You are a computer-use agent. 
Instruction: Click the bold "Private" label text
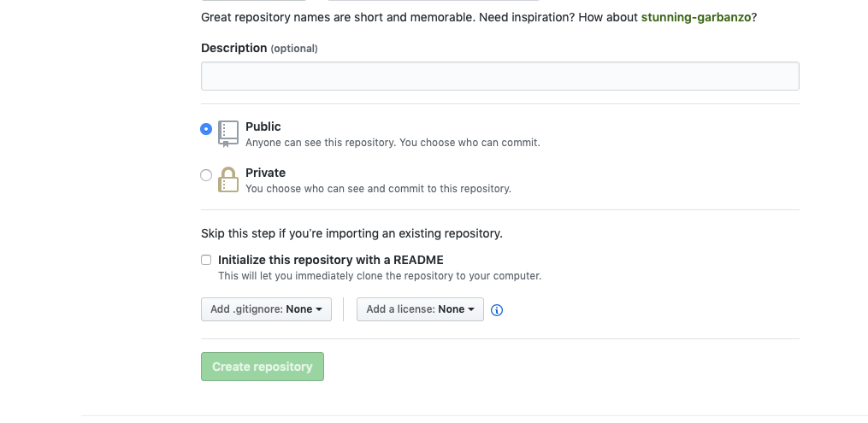(x=265, y=173)
